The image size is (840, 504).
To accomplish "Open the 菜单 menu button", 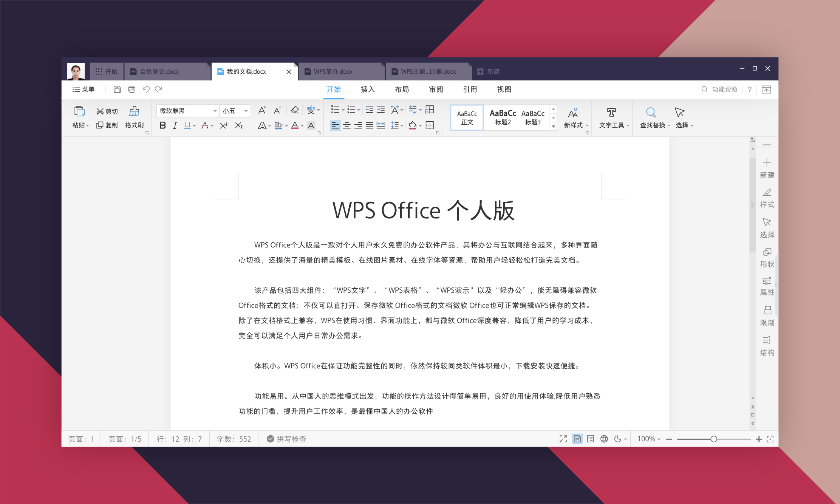I will pyautogui.click(x=84, y=90).
